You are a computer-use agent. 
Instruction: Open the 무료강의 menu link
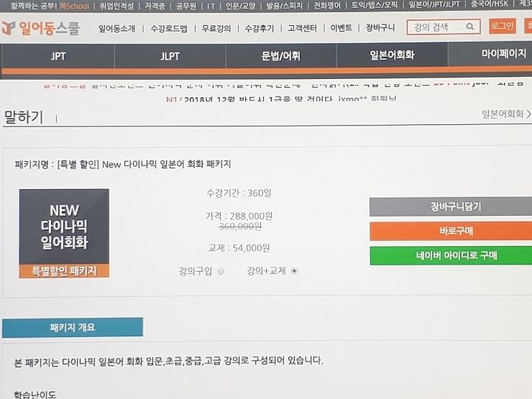(216, 29)
